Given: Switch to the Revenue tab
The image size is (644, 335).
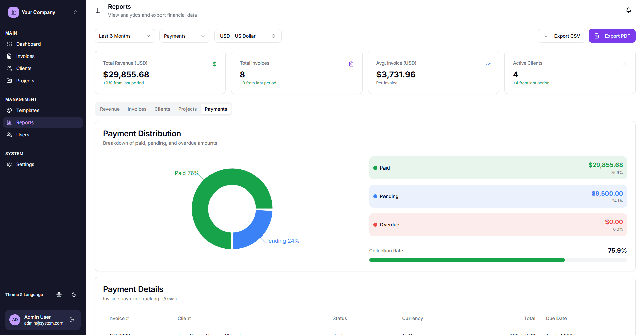Looking at the screenshot, I should [109, 109].
